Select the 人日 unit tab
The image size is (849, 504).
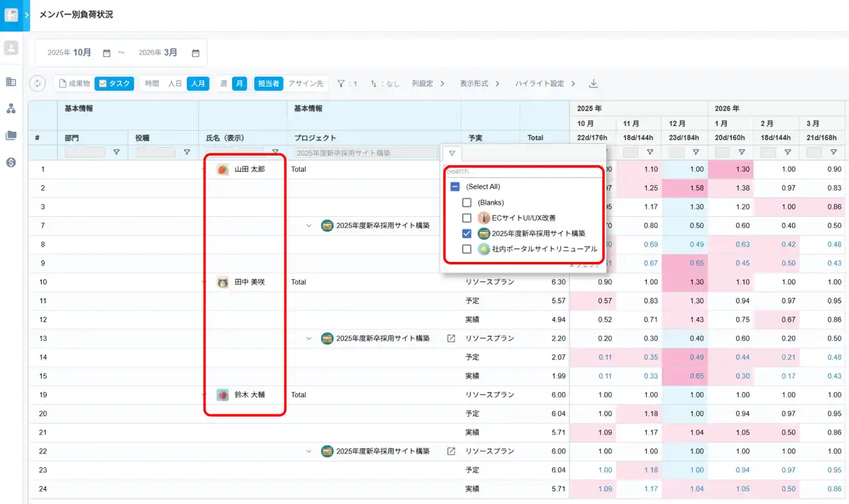click(x=174, y=84)
